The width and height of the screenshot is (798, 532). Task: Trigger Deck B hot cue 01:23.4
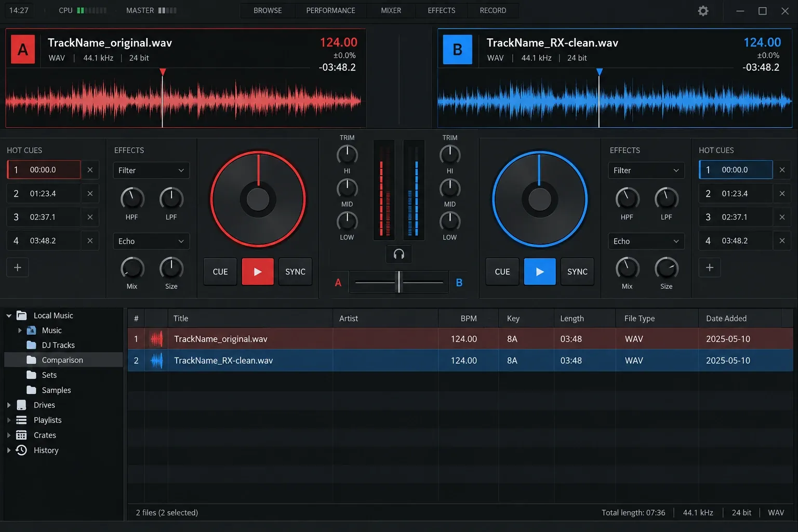point(736,194)
